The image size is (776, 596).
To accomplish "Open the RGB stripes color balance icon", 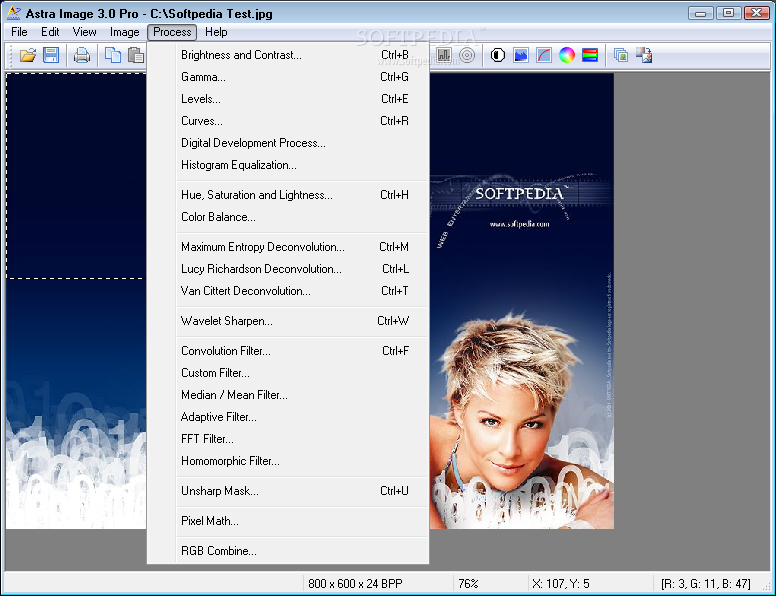I will coord(590,55).
